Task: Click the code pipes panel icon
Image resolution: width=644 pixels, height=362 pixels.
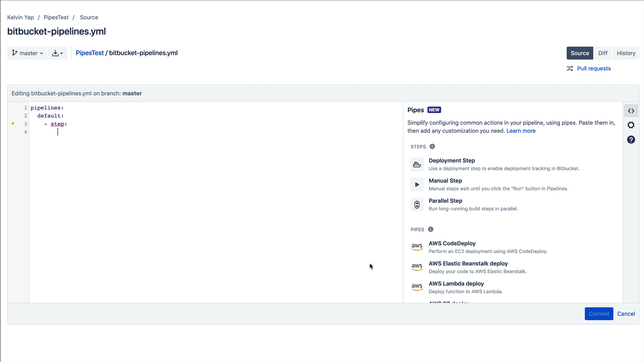Action: click(631, 111)
